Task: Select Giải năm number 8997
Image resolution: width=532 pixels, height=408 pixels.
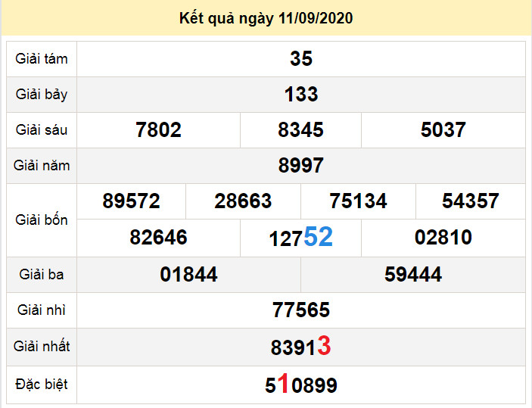Action: point(301,165)
